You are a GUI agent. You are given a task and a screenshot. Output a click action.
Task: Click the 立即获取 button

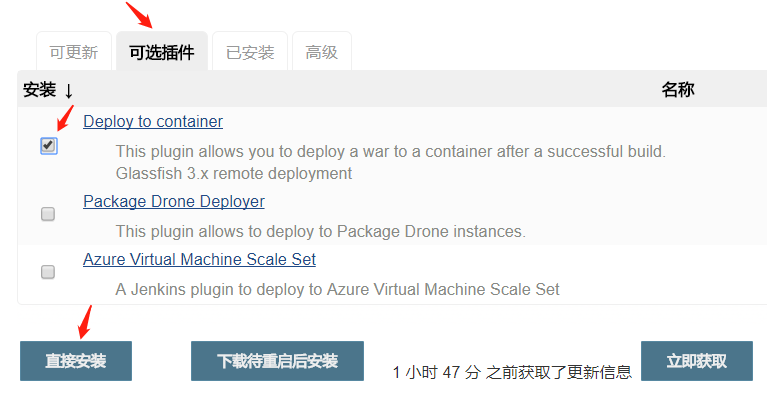[x=697, y=361]
